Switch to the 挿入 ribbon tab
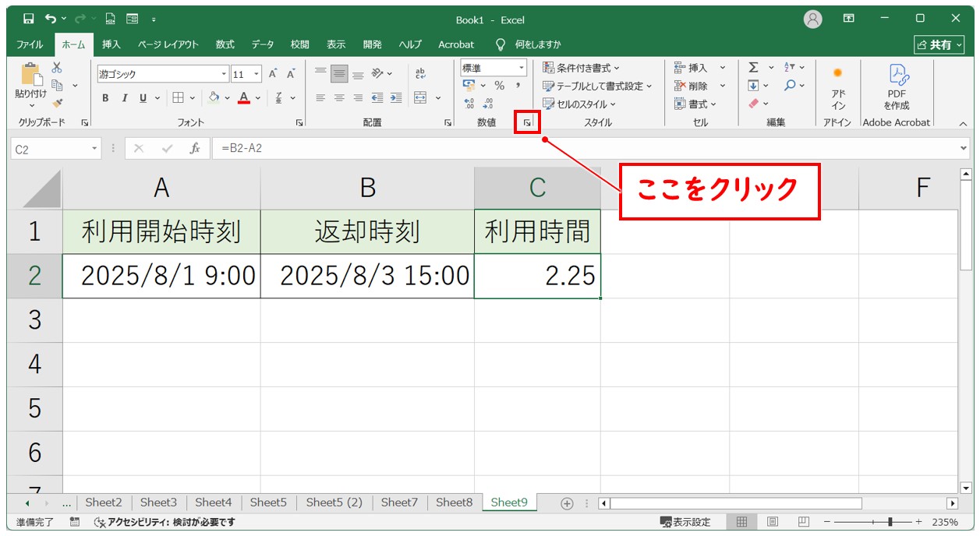 (x=111, y=44)
